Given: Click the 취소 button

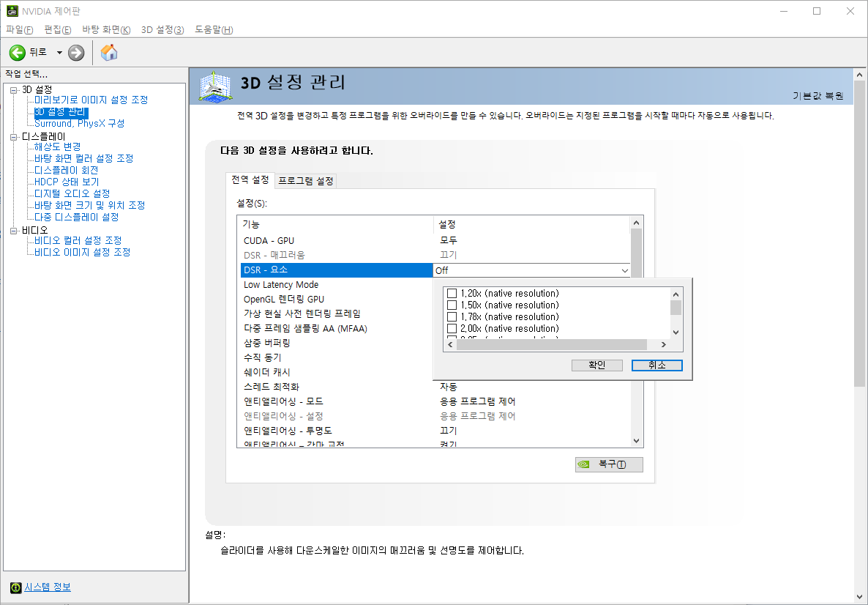Looking at the screenshot, I should pyautogui.click(x=657, y=365).
